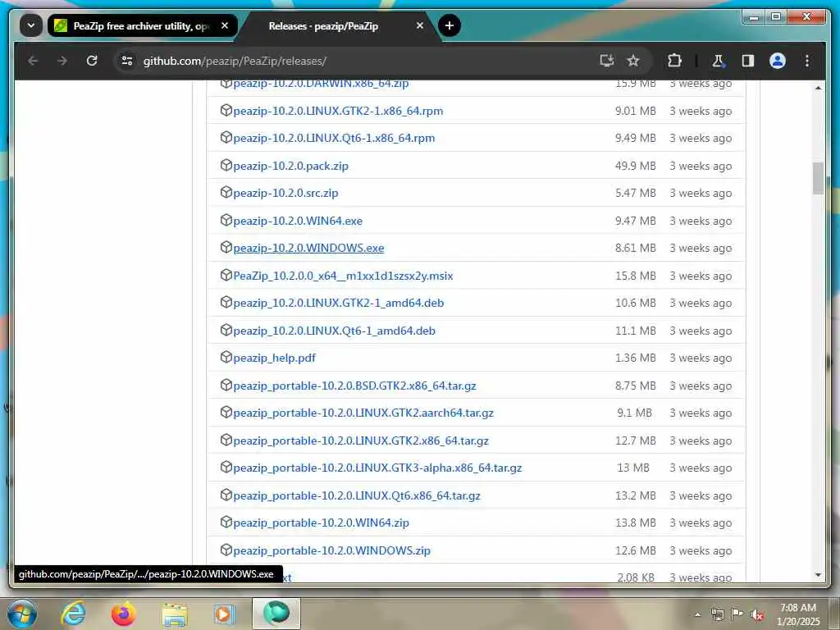Screen dimensions: 840x630
Task: Expand the tab search dropdown arrow
Action: pos(31,25)
